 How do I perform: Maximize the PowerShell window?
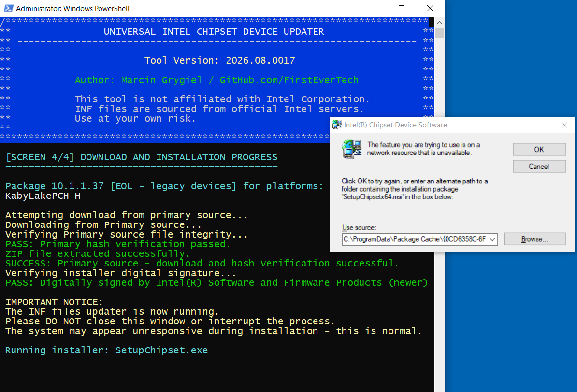(x=402, y=8)
